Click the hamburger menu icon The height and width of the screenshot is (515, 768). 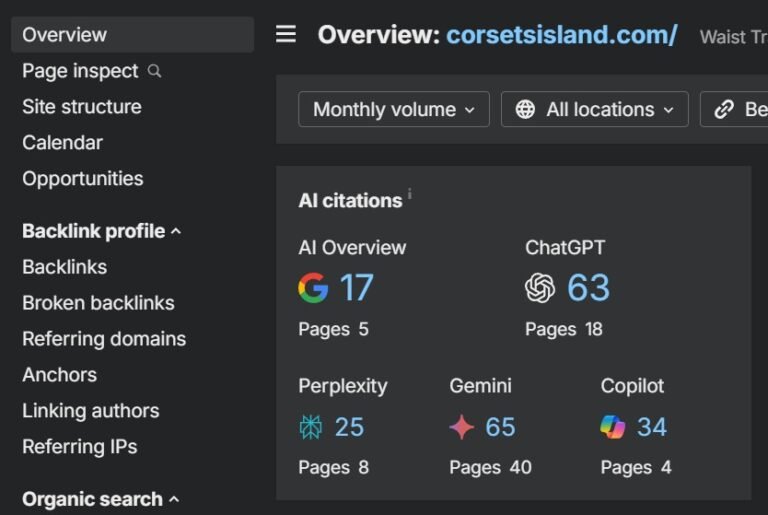(x=286, y=35)
